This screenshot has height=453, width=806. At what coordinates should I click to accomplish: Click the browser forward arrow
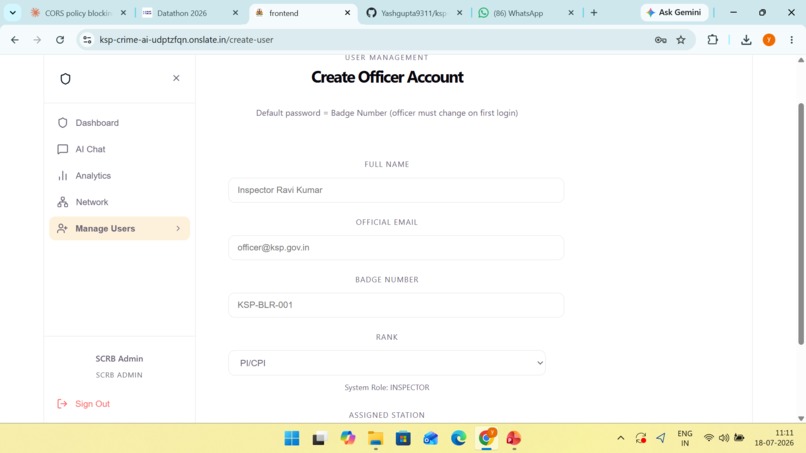coord(37,40)
